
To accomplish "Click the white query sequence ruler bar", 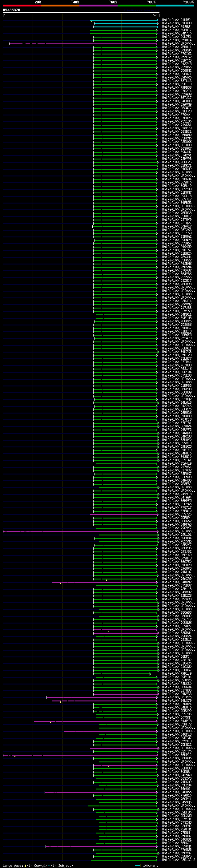I will [81, 13].
